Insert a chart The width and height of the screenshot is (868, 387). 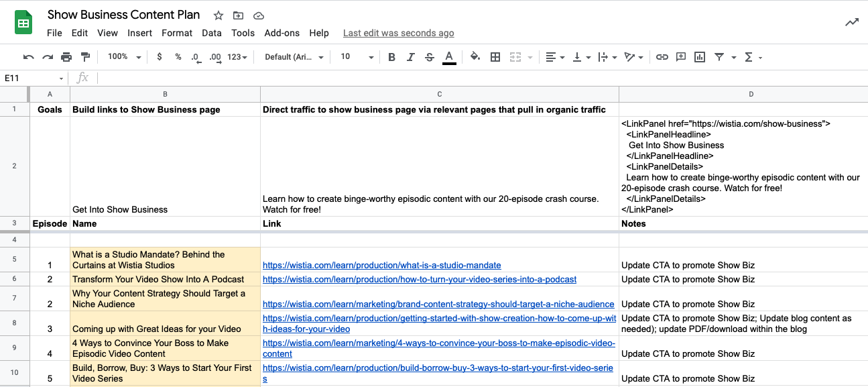coord(699,57)
